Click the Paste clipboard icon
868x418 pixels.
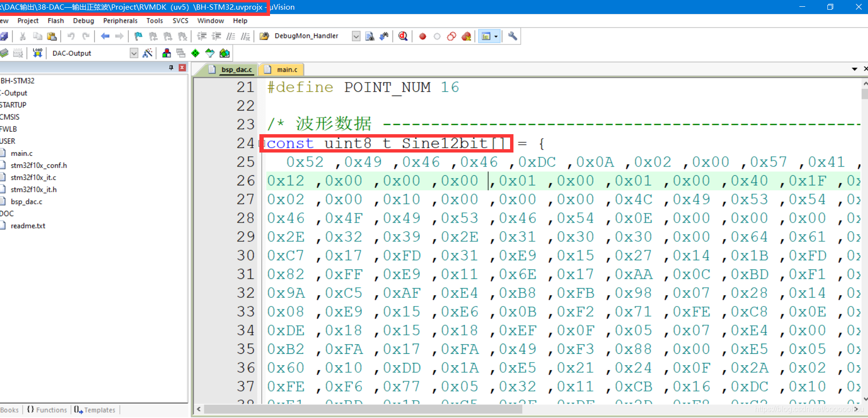coord(52,36)
